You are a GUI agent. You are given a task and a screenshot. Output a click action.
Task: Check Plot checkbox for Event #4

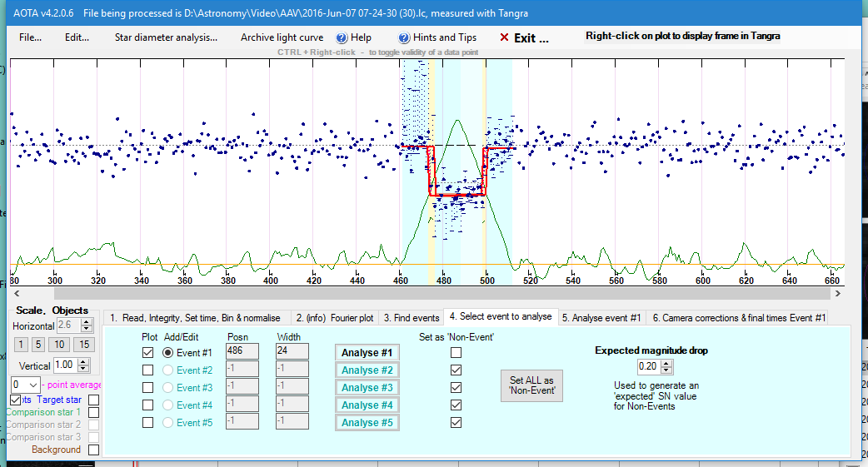click(147, 405)
